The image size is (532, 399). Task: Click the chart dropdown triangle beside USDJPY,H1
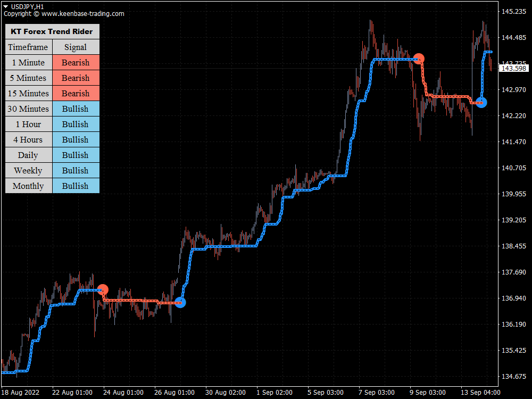(5, 6)
